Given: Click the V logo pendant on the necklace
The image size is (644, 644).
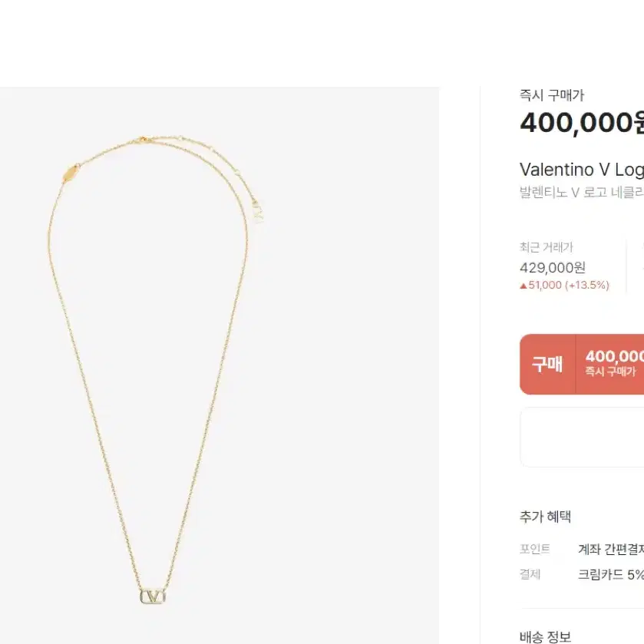Looking at the screenshot, I should click(x=153, y=596).
